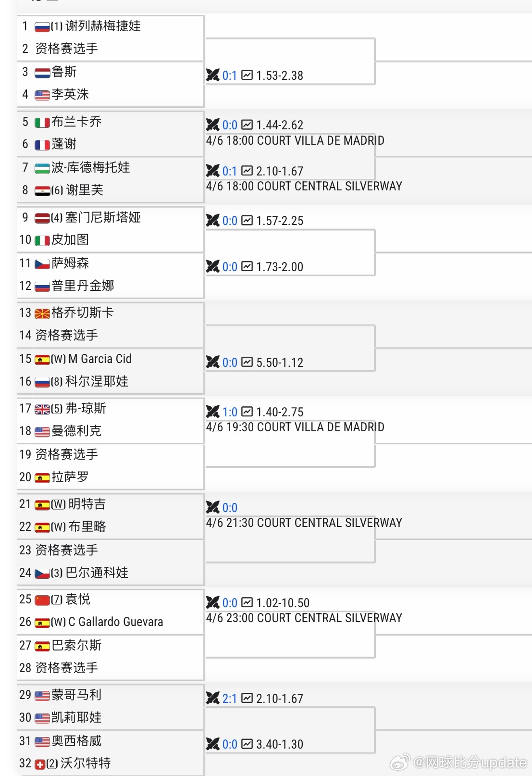The width and height of the screenshot is (532, 776).
Task: Open the odds trend icon next to 3.40-1.30
Action: point(248,744)
